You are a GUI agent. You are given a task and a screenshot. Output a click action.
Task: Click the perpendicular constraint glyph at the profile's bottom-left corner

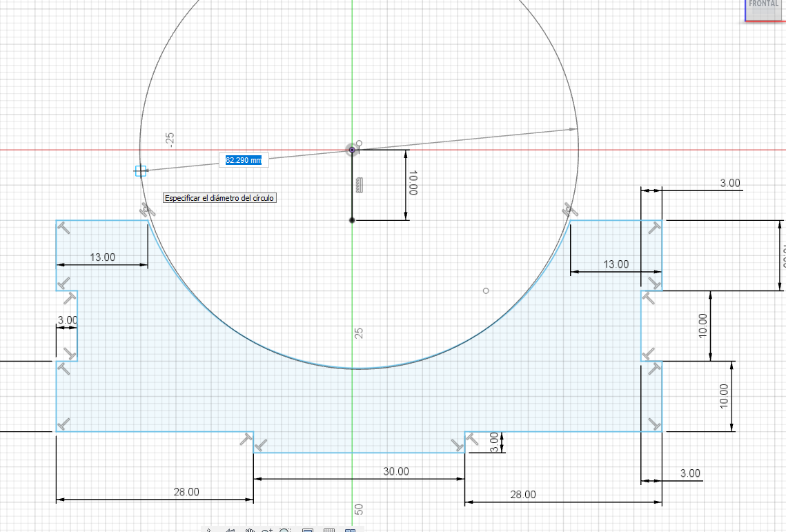click(x=63, y=424)
